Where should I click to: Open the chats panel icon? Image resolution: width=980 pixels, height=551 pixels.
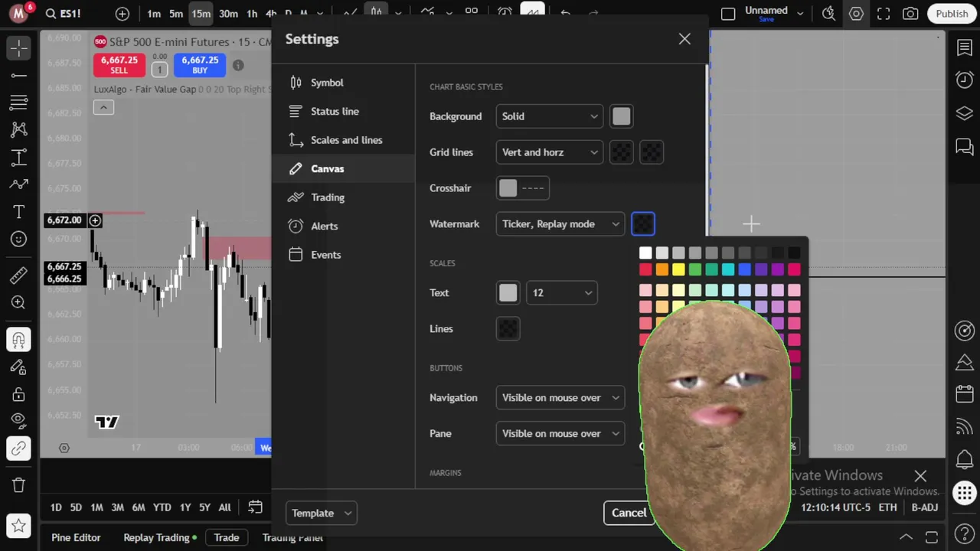pyautogui.click(x=965, y=146)
